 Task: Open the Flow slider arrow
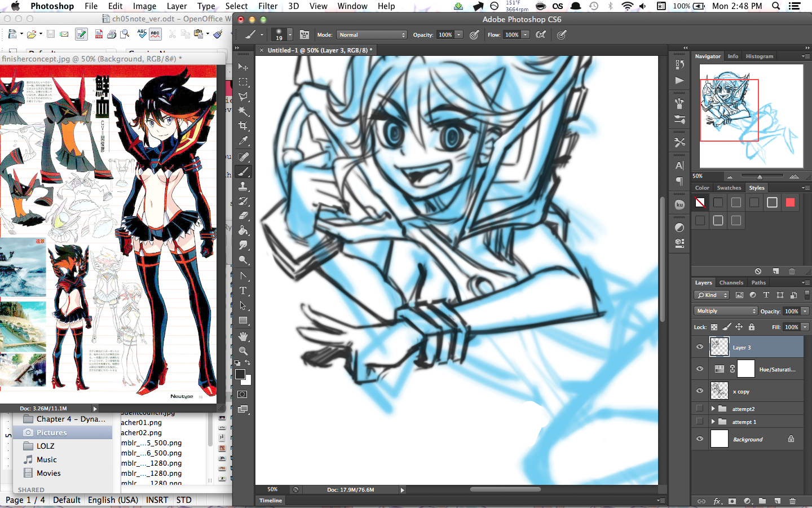pos(525,34)
